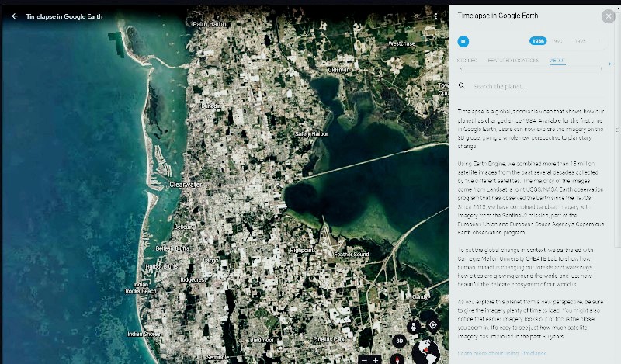Fly to my location target icon

point(432,324)
